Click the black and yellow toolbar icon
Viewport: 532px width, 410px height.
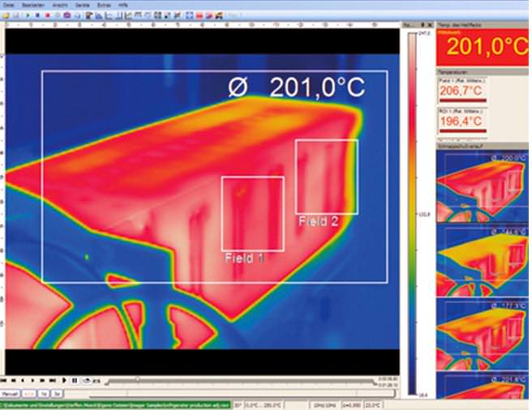click(219, 15)
